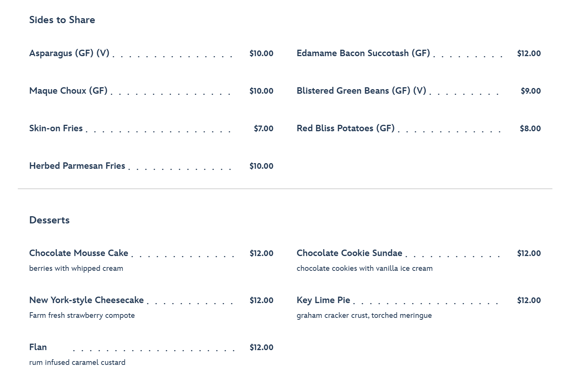Image resolution: width=588 pixels, height=374 pixels.
Task: Click Chocolate Cookie Sundae item
Action: coord(349,253)
